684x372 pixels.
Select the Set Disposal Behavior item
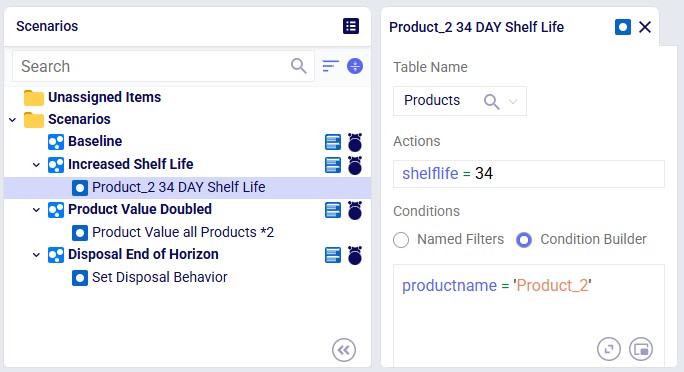point(160,277)
